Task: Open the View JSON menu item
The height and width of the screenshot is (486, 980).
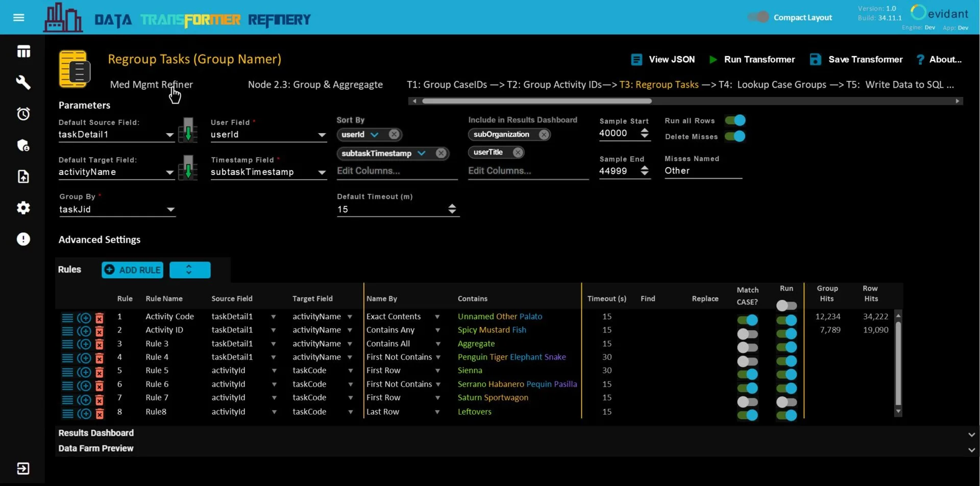Action: pos(663,60)
